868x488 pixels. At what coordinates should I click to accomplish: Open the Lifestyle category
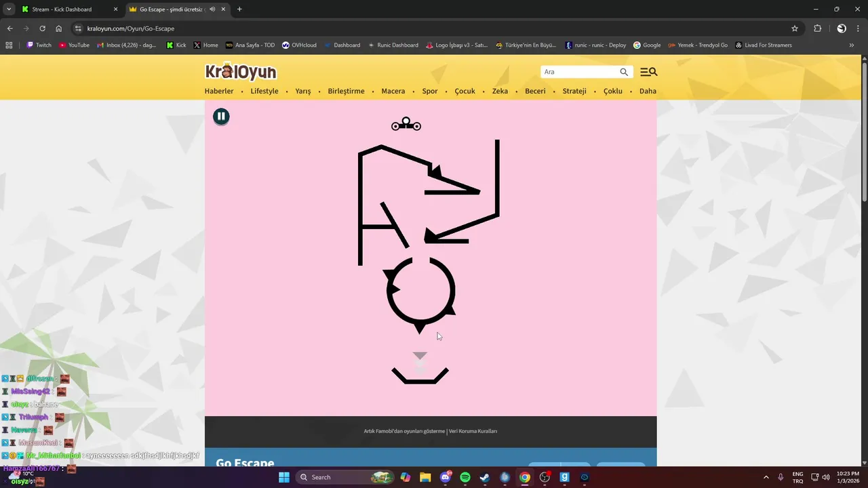click(264, 91)
